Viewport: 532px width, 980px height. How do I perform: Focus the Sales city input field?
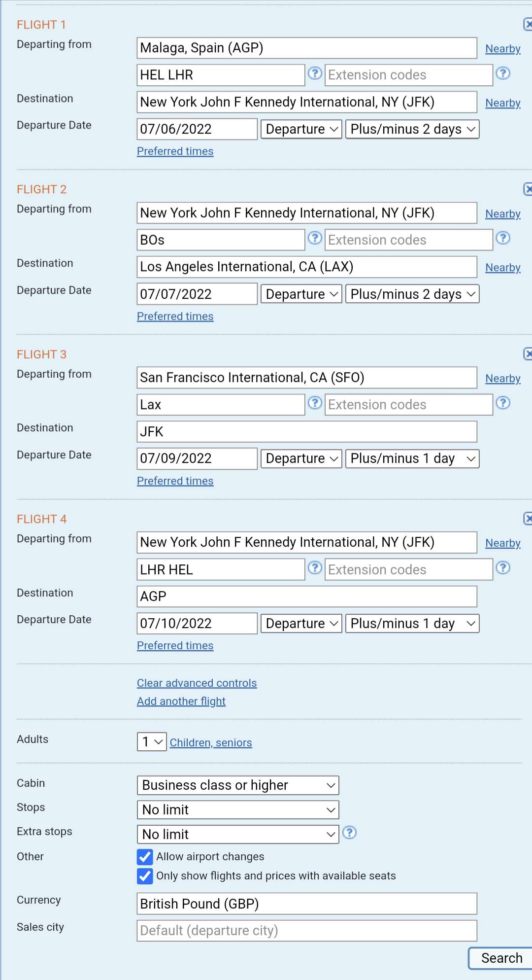[x=307, y=931]
